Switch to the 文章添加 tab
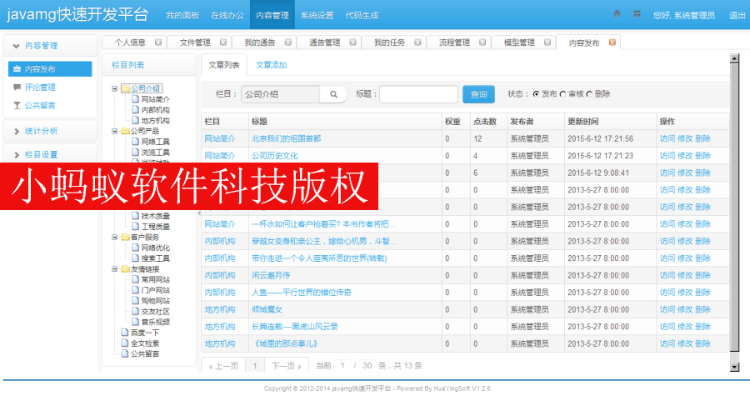The width and height of the screenshot is (750, 396). point(271,65)
